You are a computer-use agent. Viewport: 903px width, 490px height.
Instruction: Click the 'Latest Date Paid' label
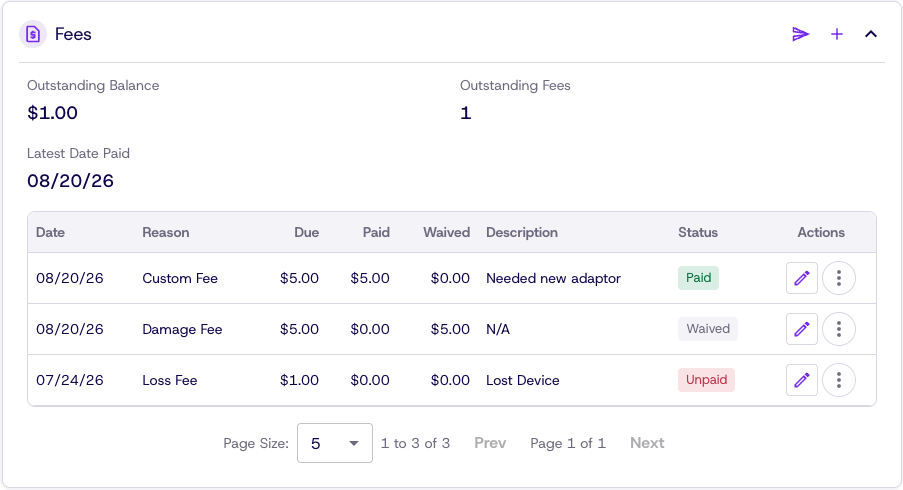tap(78, 153)
